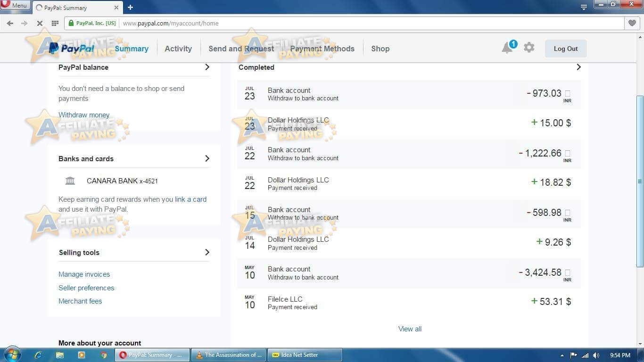Screen dimensions: 644x362
Task: Switch to the Summary tab
Action: (132, 49)
